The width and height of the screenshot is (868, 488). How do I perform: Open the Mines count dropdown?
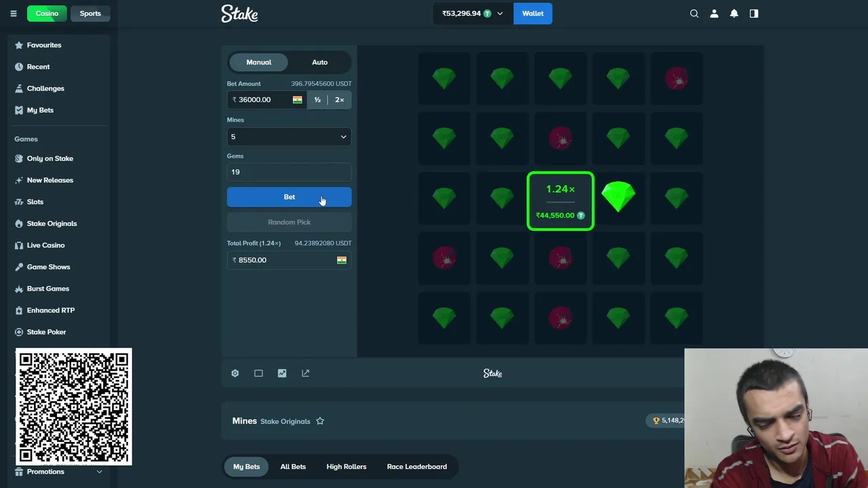click(289, 137)
